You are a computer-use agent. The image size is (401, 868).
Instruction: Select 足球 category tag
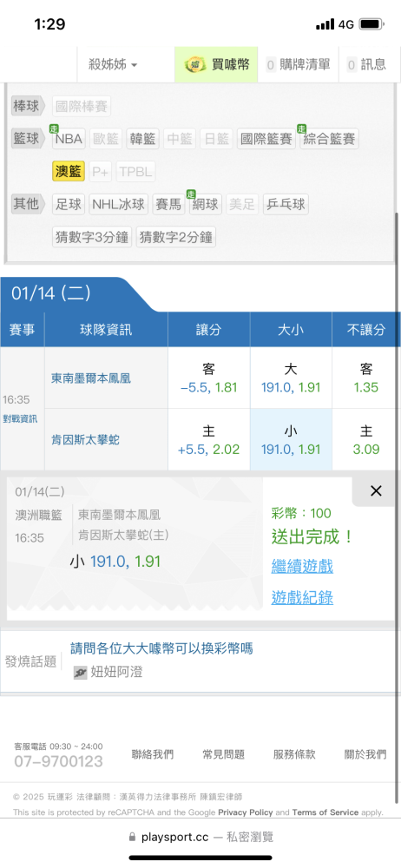click(68, 204)
